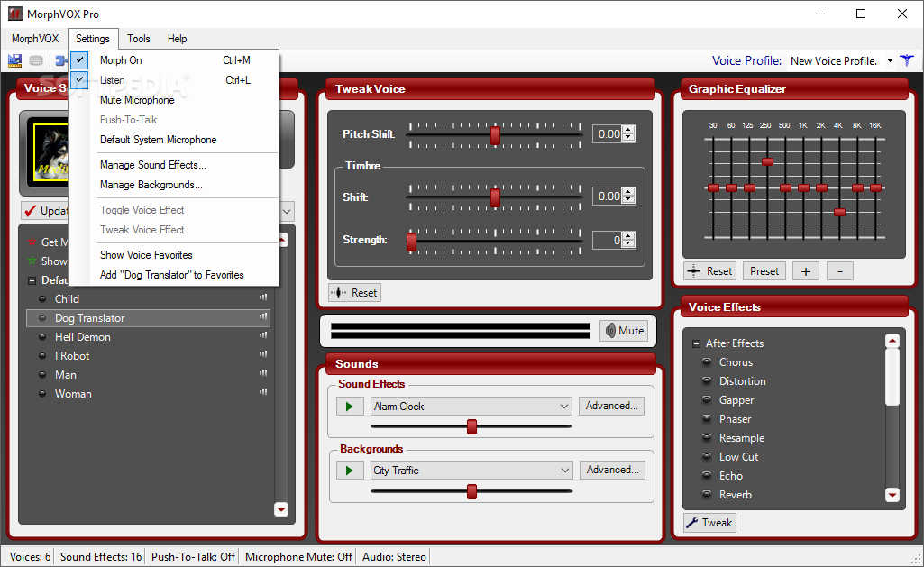Select Mute Microphone from Settings menu
Image resolution: width=924 pixels, height=567 pixels.
pos(174,99)
